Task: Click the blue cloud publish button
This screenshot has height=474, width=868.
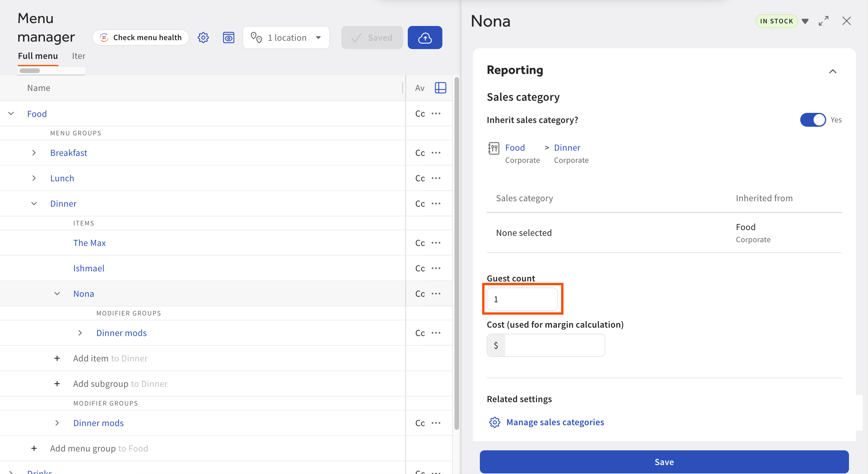Action: point(424,38)
